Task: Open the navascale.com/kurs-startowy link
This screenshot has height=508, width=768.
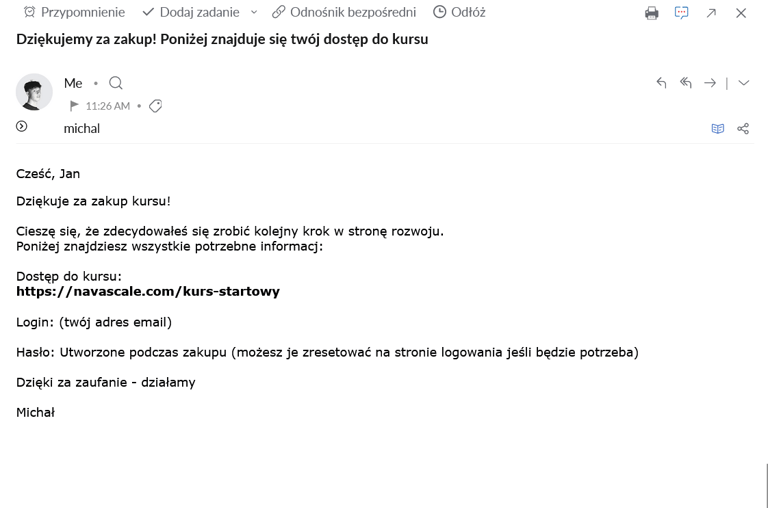Action: point(148,291)
